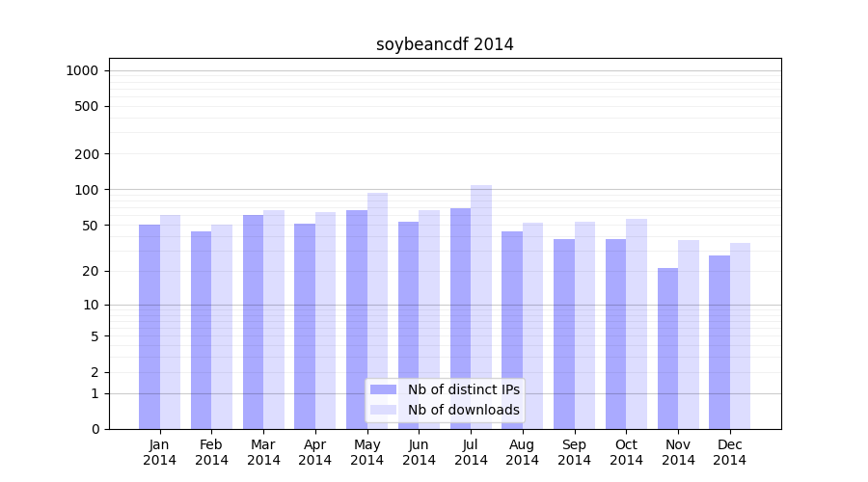Select the 20 y-axis tick label
The width and height of the screenshot is (868, 482).
point(90,271)
